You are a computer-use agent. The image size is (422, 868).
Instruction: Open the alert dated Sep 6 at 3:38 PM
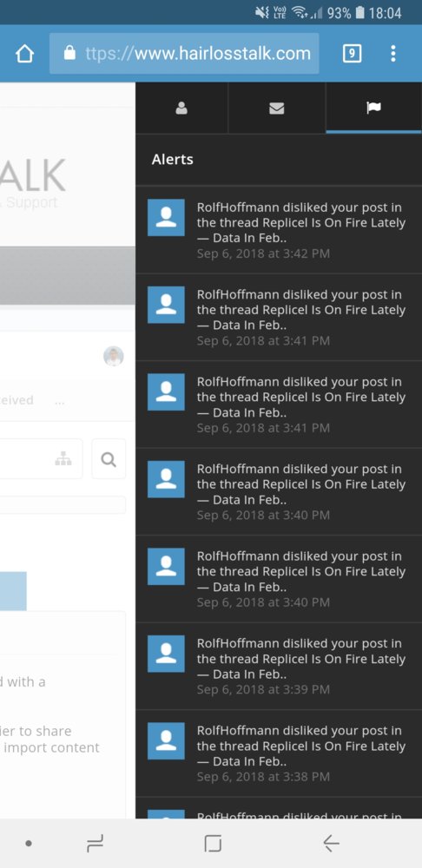pos(279,753)
